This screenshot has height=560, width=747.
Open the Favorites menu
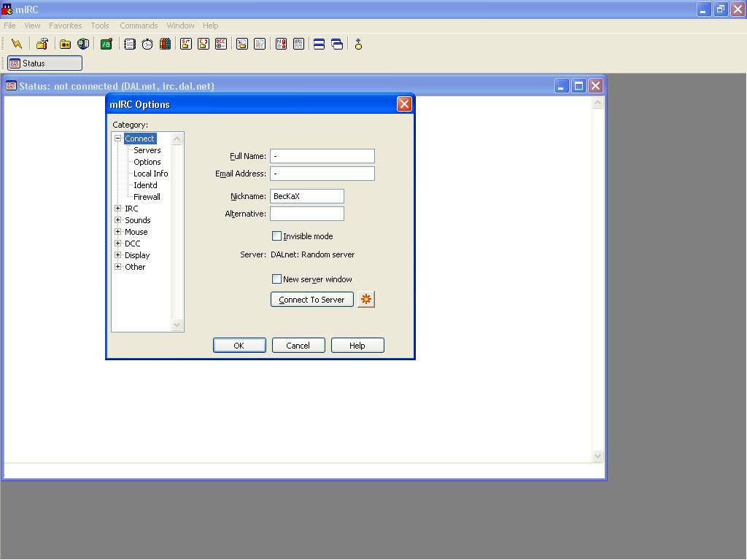click(x=65, y=26)
